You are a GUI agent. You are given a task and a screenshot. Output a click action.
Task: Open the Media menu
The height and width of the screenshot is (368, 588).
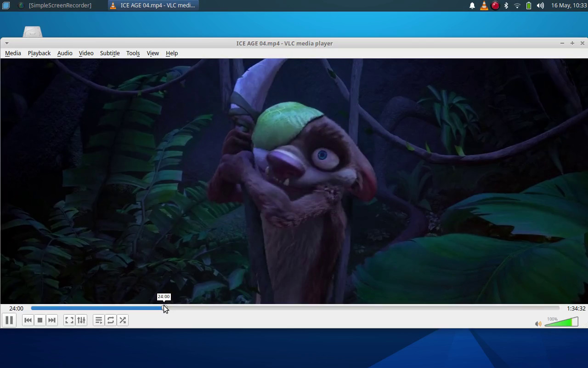(13, 53)
